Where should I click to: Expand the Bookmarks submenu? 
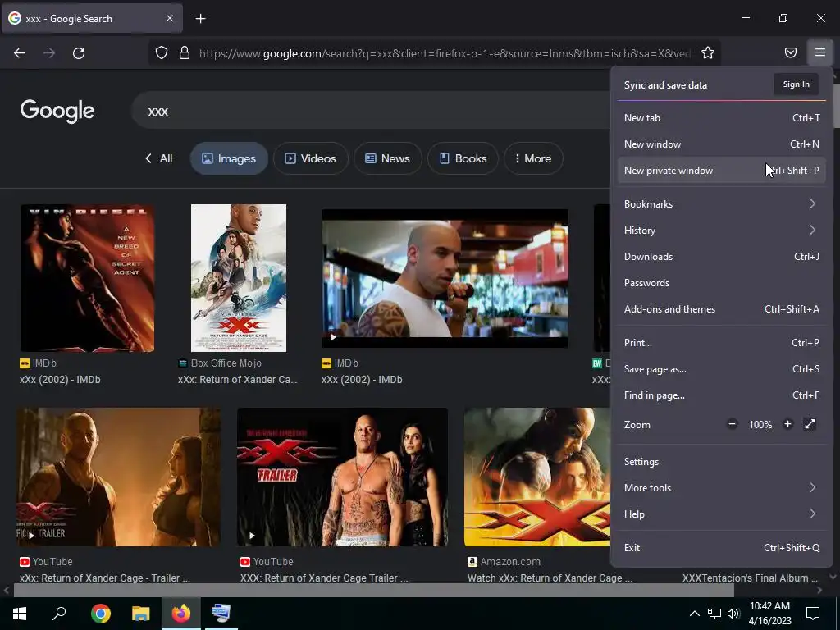tap(722, 204)
